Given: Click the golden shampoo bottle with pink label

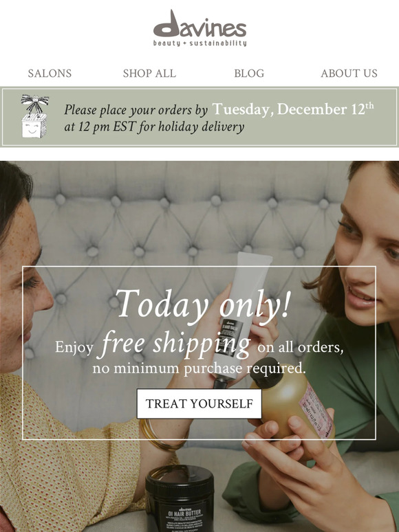Looking at the screenshot, I should [292, 399].
